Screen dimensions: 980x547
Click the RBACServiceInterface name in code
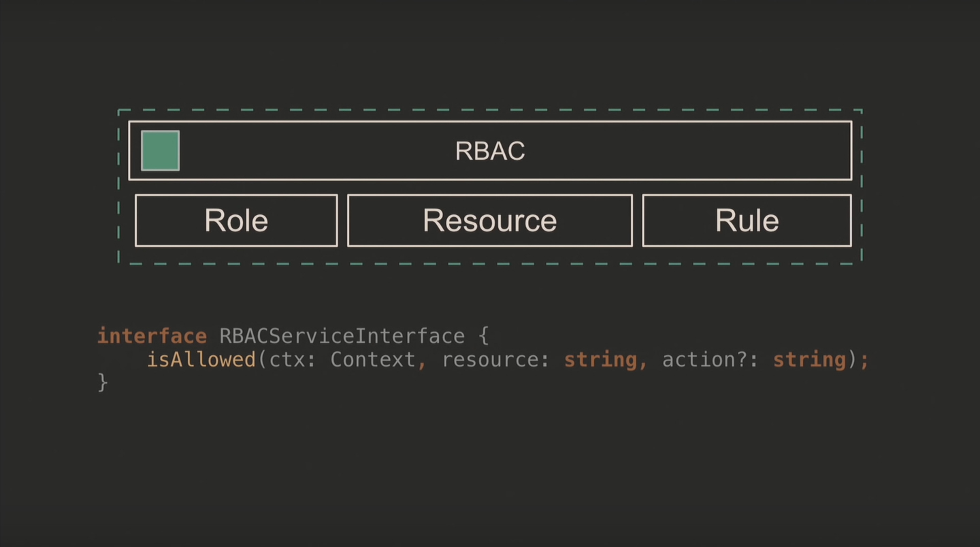[x=342, y=336]
